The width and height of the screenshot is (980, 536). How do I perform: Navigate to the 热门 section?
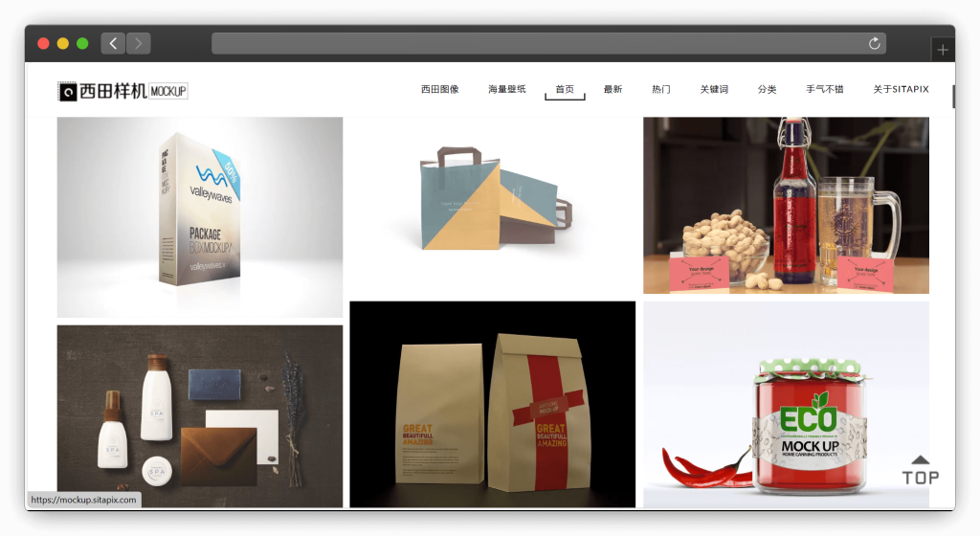660,89
